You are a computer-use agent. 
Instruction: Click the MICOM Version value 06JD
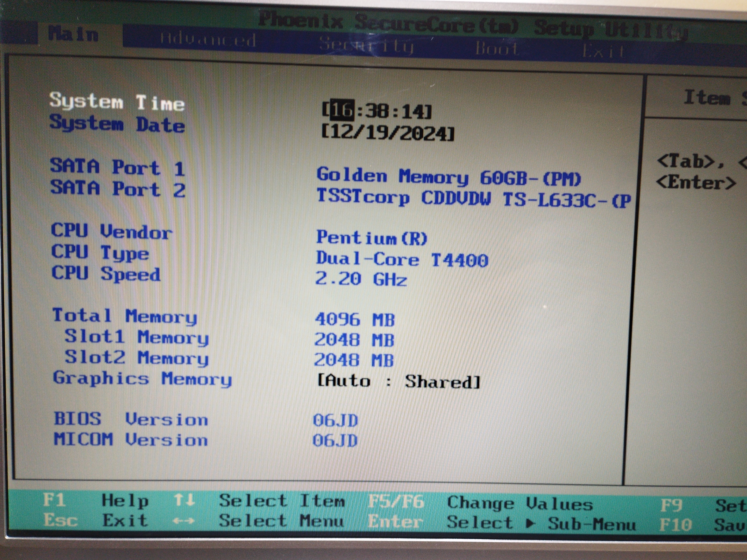335,441
